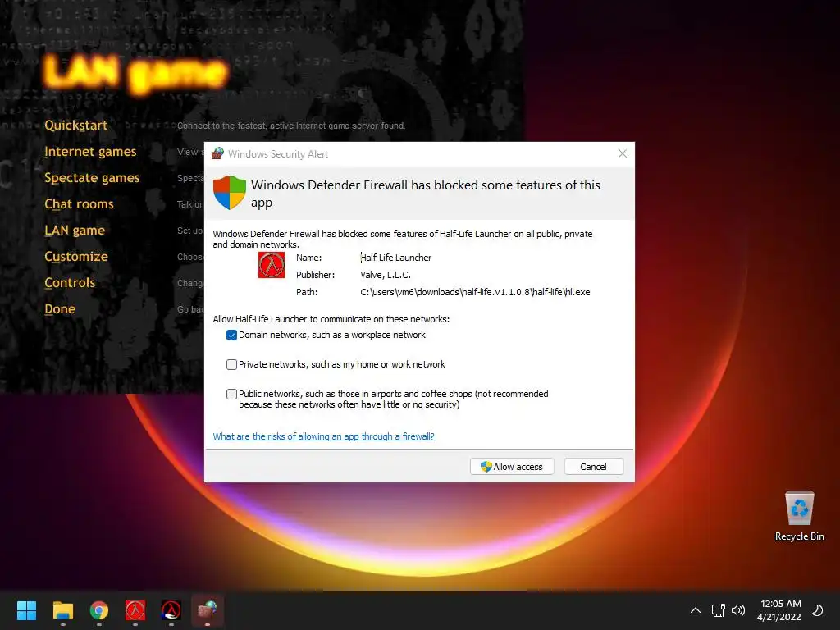Launch Google Chrome from taskbar
The image size is (840, 630).
[99, 610]
